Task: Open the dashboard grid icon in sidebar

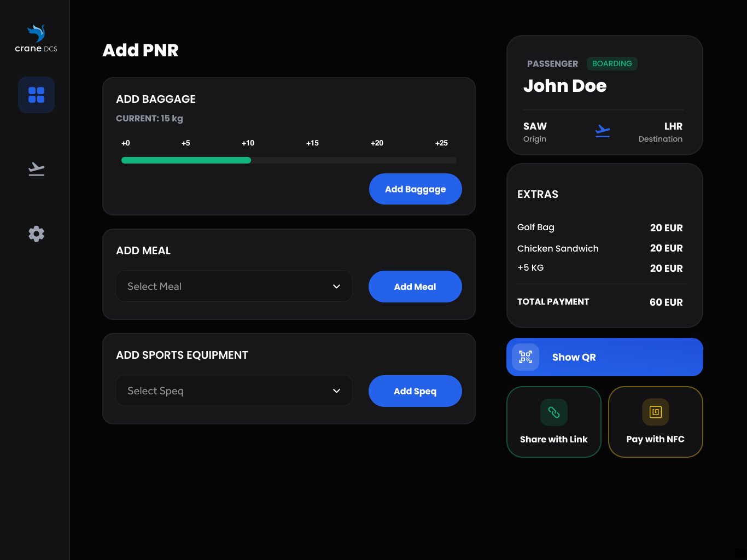Action: point(36,95)
